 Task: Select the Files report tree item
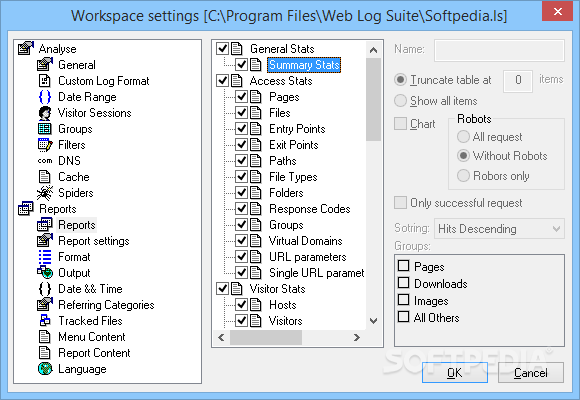point(280,113)
